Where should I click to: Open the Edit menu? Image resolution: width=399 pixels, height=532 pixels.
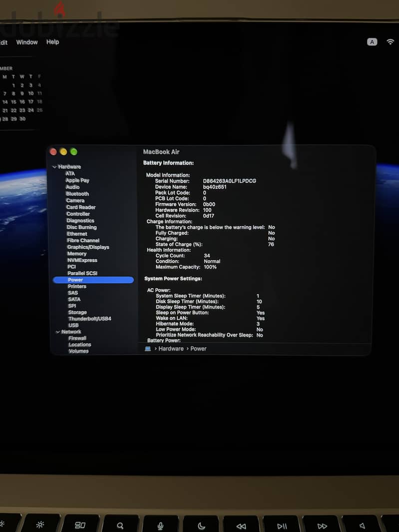pyautogui.click(x=3, y=42)
